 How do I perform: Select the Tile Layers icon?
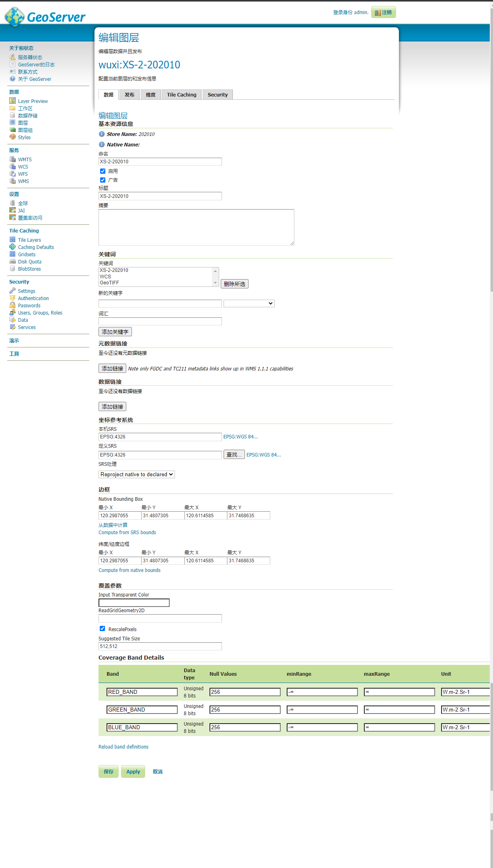coord(12,240)
